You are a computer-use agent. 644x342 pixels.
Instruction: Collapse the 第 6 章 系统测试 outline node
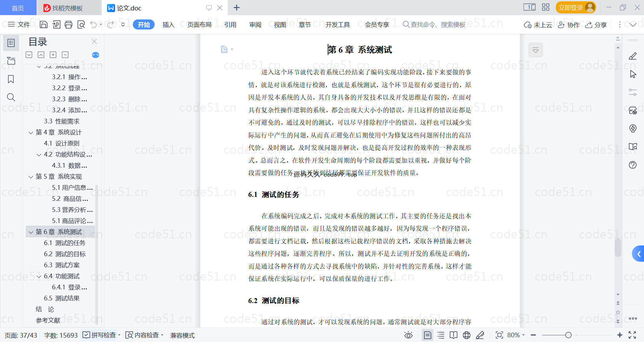pyautogui.click(x=31, y=232)
